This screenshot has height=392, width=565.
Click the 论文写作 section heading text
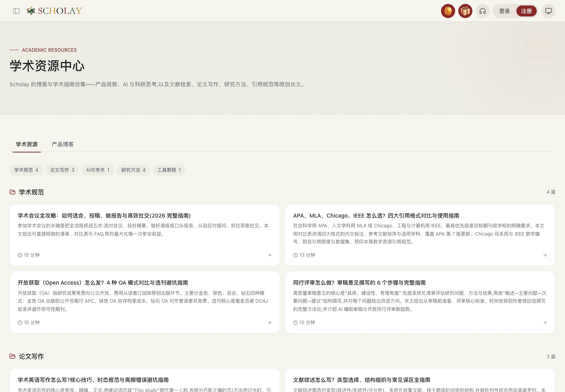tap(31, 356)
